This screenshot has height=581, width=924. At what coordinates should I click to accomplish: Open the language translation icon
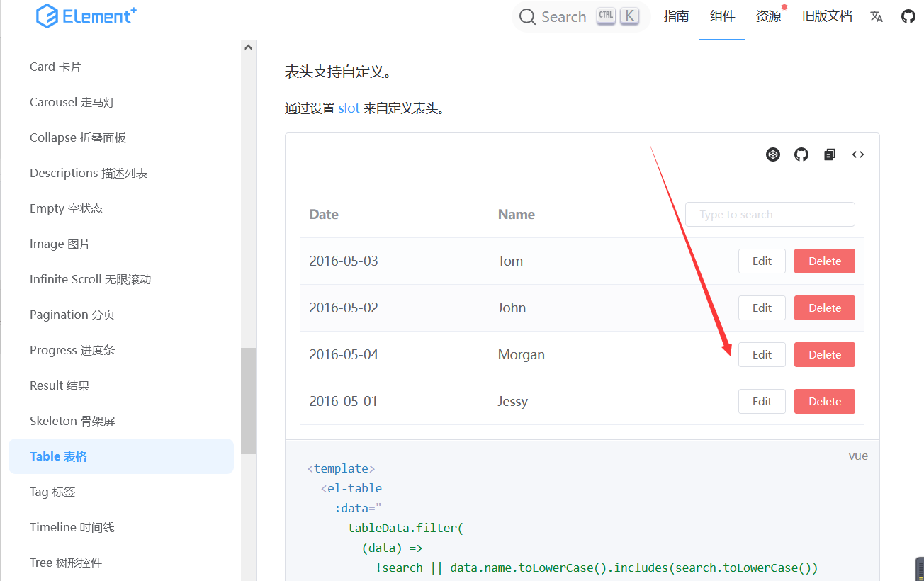[877, 16]
